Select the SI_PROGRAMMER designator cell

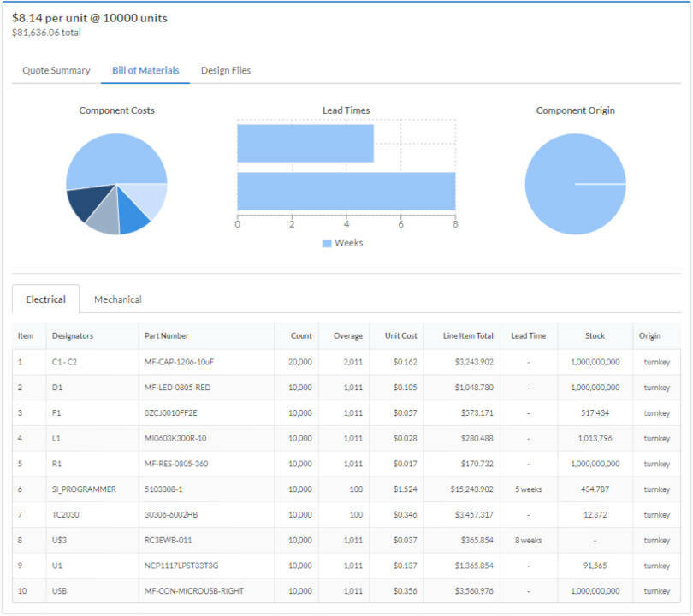coord(84,489)
